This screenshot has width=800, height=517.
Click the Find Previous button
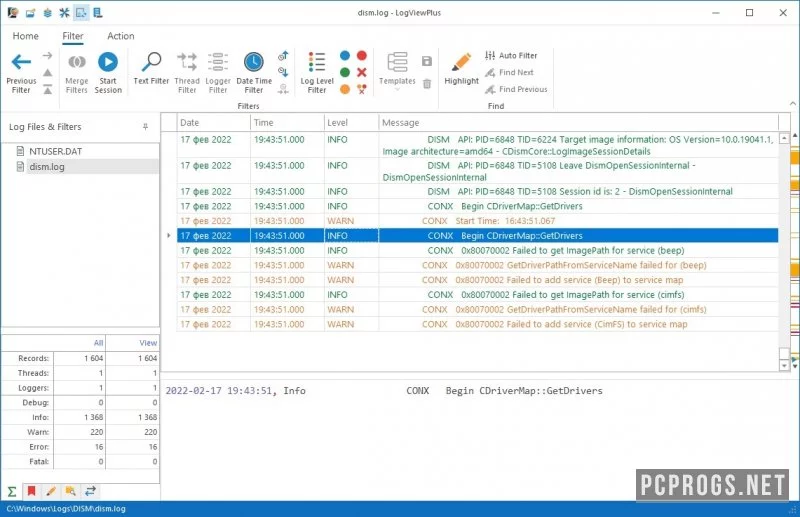[516, 89]
